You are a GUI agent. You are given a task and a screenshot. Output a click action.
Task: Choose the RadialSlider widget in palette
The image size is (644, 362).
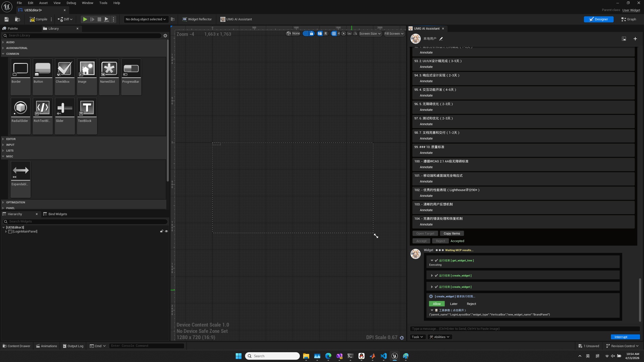[x=20, y=116]
